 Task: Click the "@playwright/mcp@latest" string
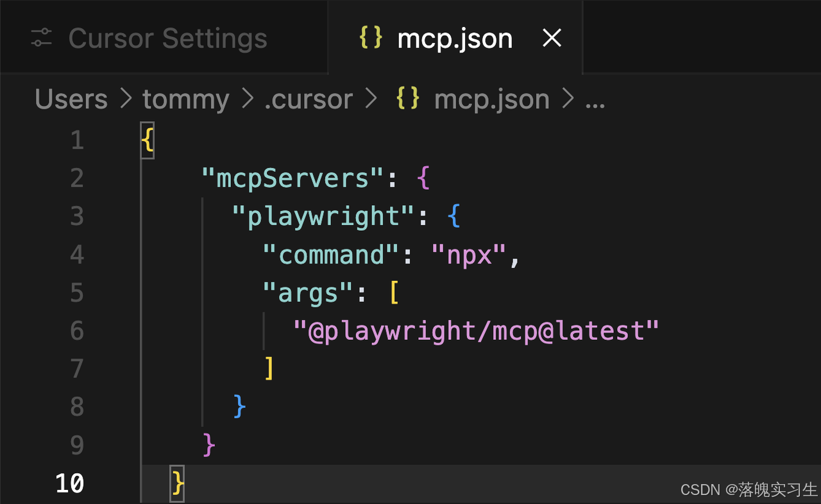click(476, 331)
